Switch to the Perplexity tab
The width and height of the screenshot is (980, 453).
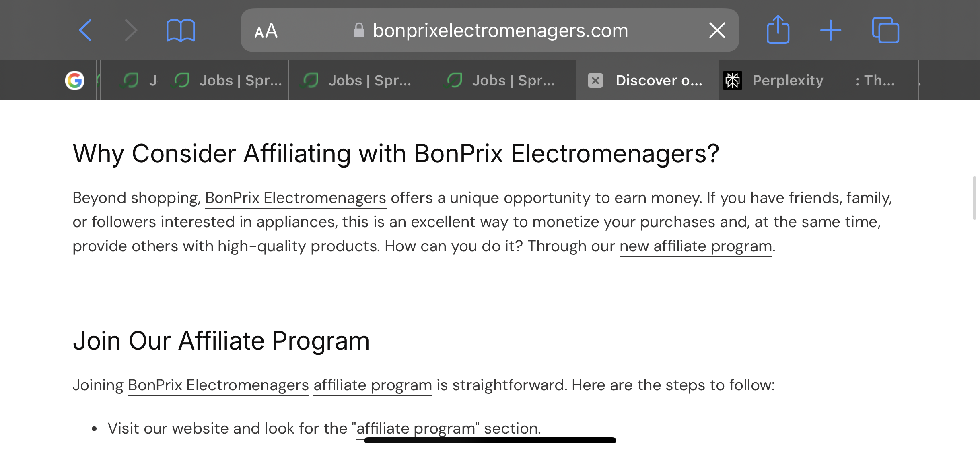coord(787,81)
